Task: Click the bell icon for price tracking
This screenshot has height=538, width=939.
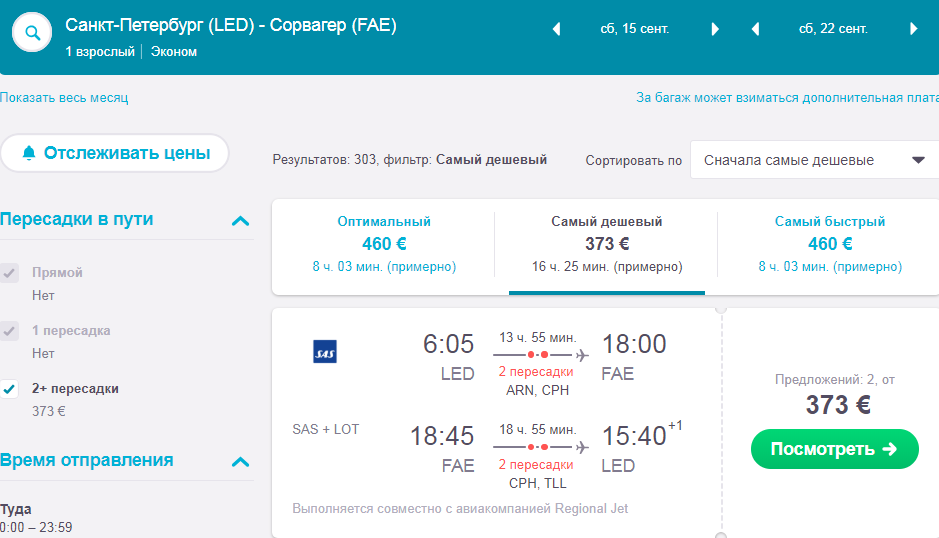Action: pos(29,153)
